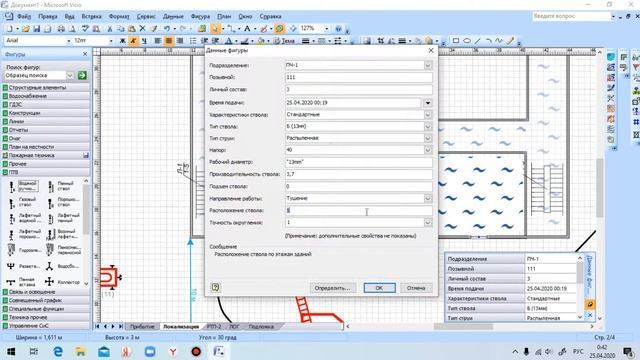This screenshot has height=360, width=640.
Task: Select the Pointer tool in the toolbar
Action: [x=215, y=29]
